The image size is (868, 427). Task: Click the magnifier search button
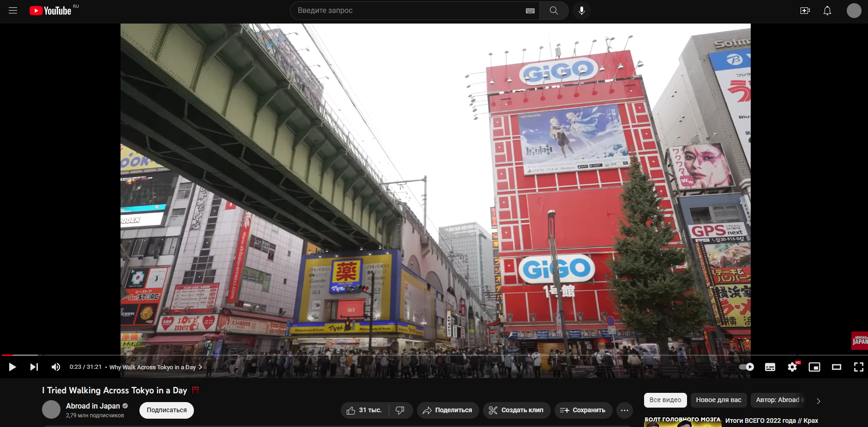[x=554, y=11]
